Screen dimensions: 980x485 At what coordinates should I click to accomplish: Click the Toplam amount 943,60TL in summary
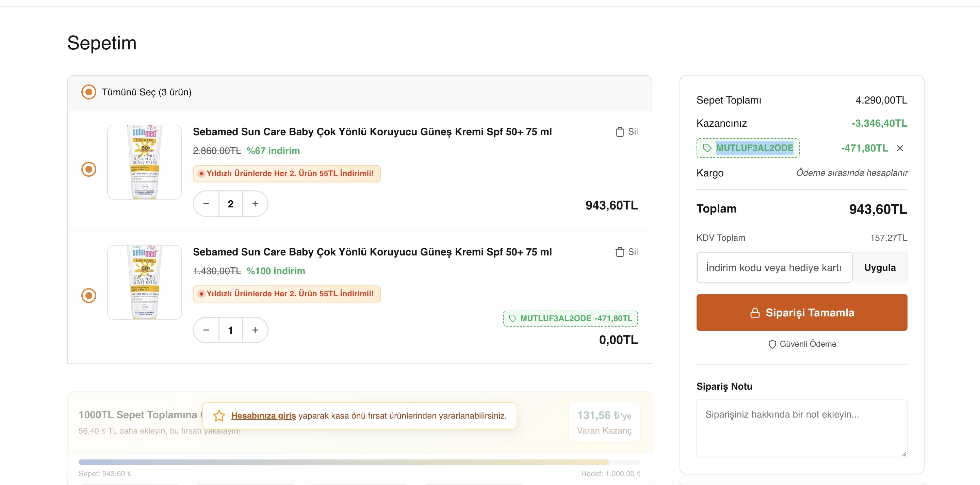point(878,209)
